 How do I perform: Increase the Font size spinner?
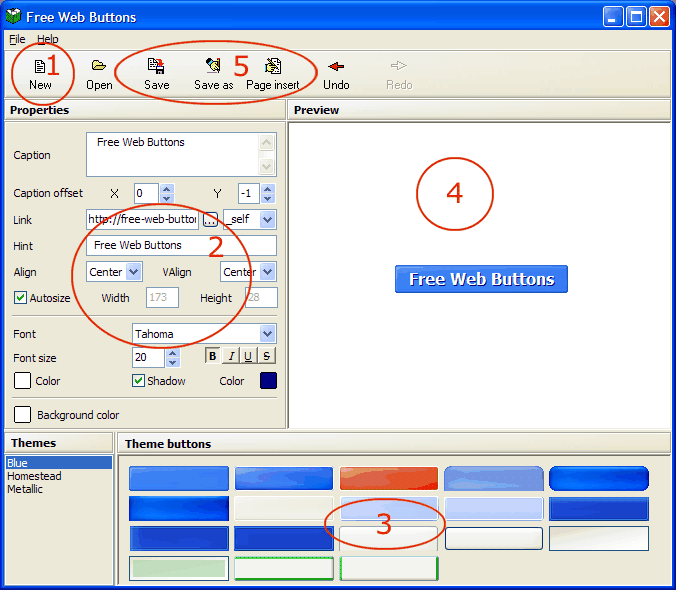(x=172, y=353)
